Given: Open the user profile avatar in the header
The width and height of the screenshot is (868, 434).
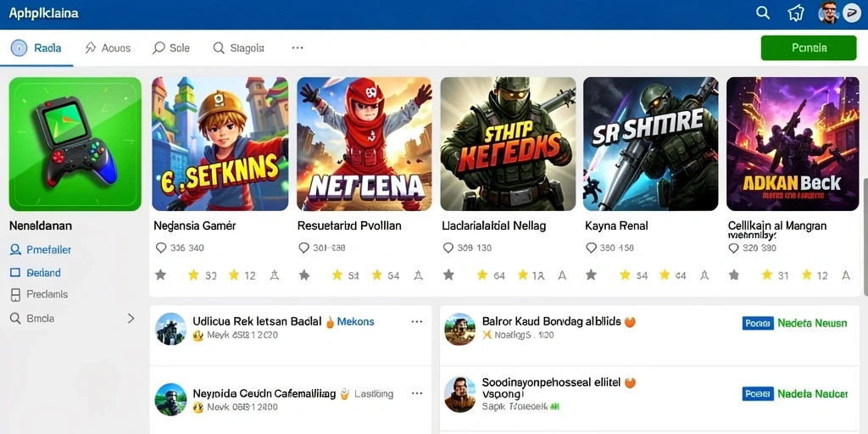Looking at the screenshot, I should [x=829, y=14].
